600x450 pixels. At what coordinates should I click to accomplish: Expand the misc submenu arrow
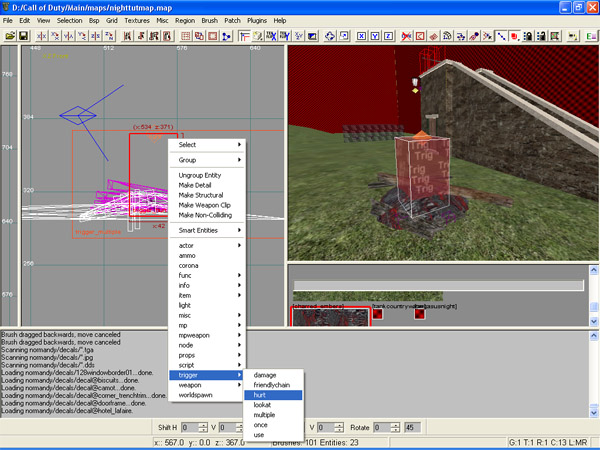pyautogui.click(x=240, y=315)
